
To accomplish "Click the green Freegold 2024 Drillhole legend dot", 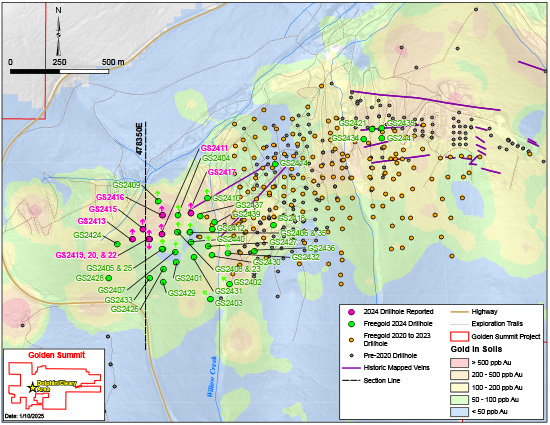I will (x=351, y=324).
